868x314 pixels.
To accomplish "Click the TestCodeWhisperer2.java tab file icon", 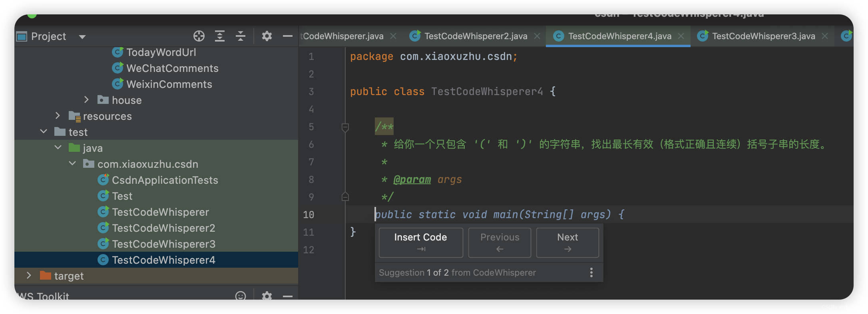I will tap(415, 36).
